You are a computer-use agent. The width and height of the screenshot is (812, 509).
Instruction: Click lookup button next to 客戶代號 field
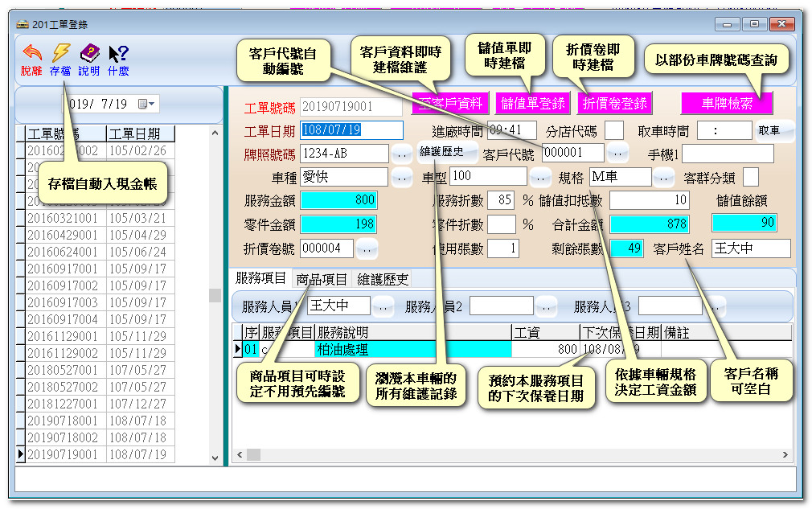(x=617, y=153)
